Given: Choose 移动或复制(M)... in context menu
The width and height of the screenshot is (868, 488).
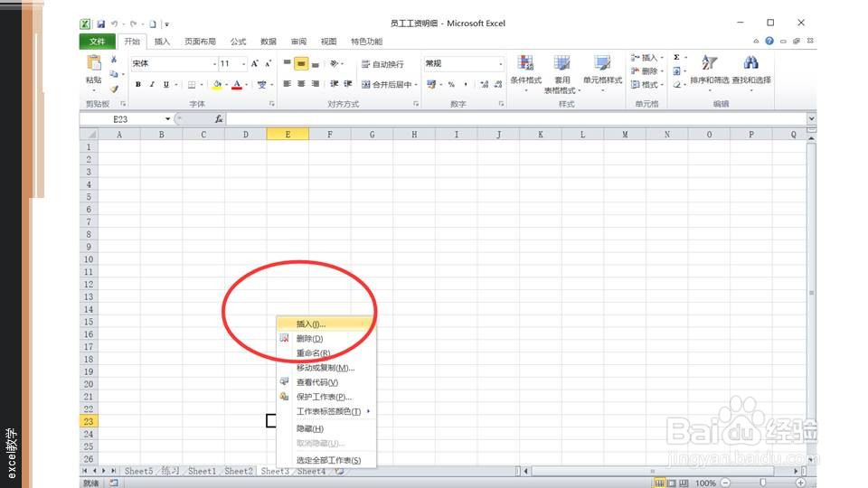Looking at the screenshot, I should point(326,368).
